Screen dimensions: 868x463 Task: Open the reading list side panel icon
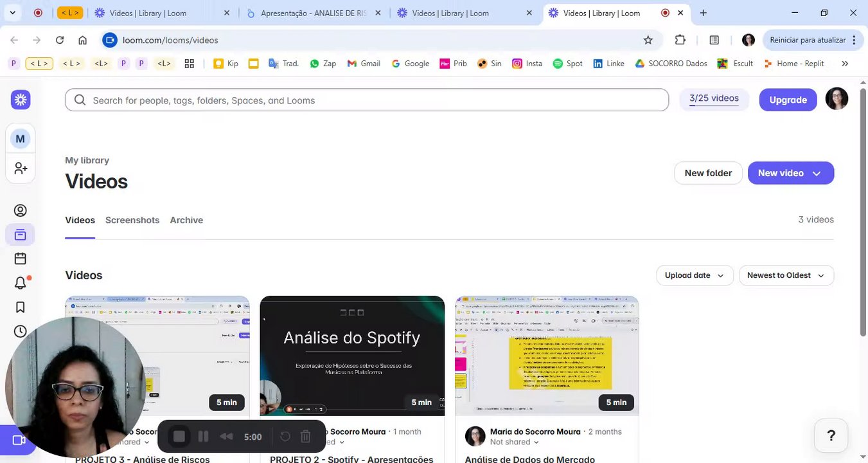pyautogui.click(x=714, y=40)
